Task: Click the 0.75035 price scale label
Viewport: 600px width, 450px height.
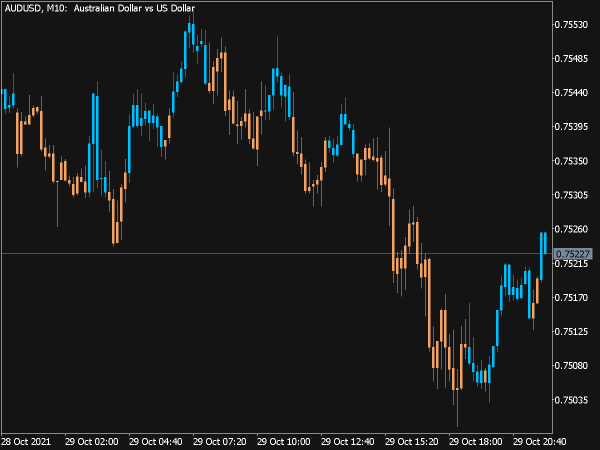Action: [571, 400]
